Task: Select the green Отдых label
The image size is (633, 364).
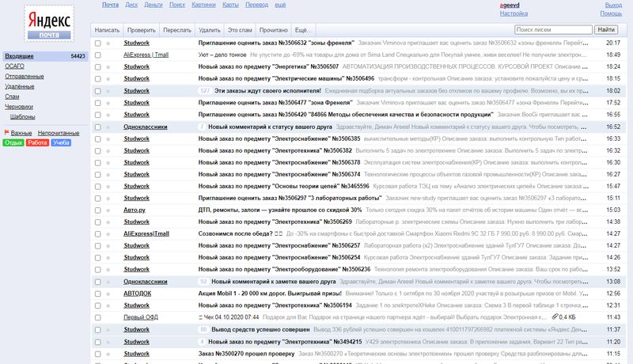Action: click(x=13, y=143)
